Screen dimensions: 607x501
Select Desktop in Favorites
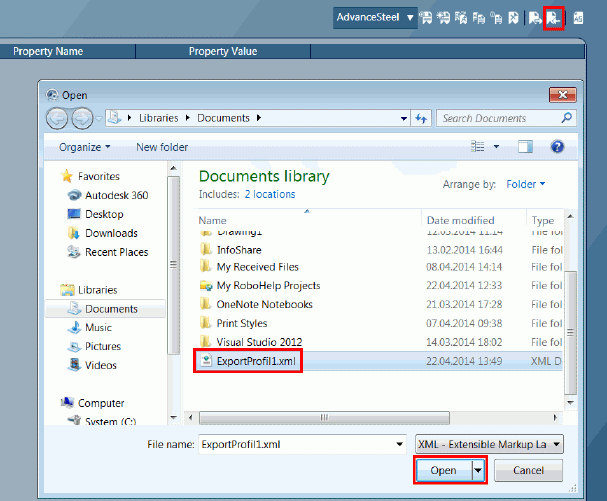(x=104, y=214)
